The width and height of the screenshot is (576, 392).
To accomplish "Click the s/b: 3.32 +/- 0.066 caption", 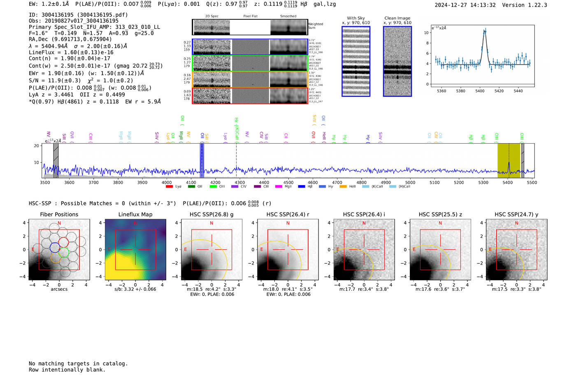I will pos(135,289).
